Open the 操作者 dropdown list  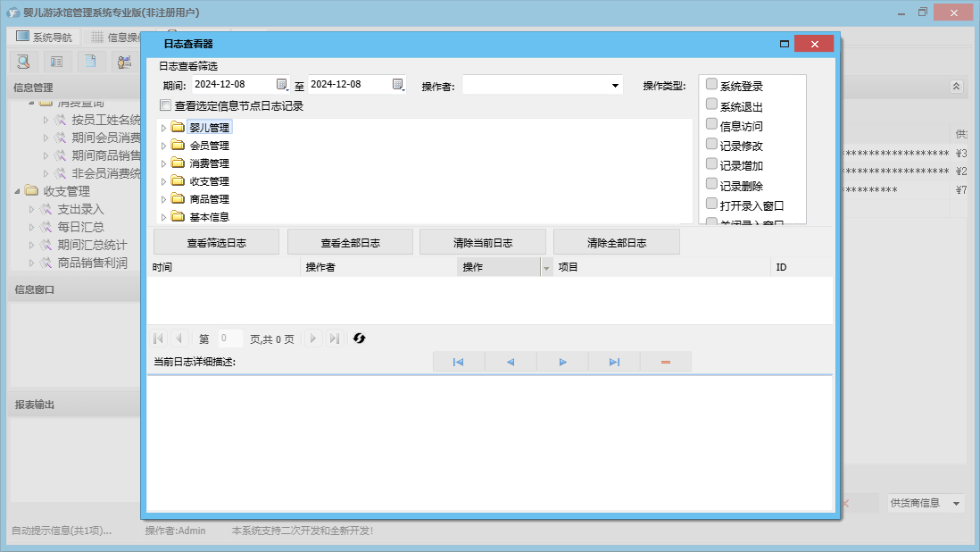point(615,86)
